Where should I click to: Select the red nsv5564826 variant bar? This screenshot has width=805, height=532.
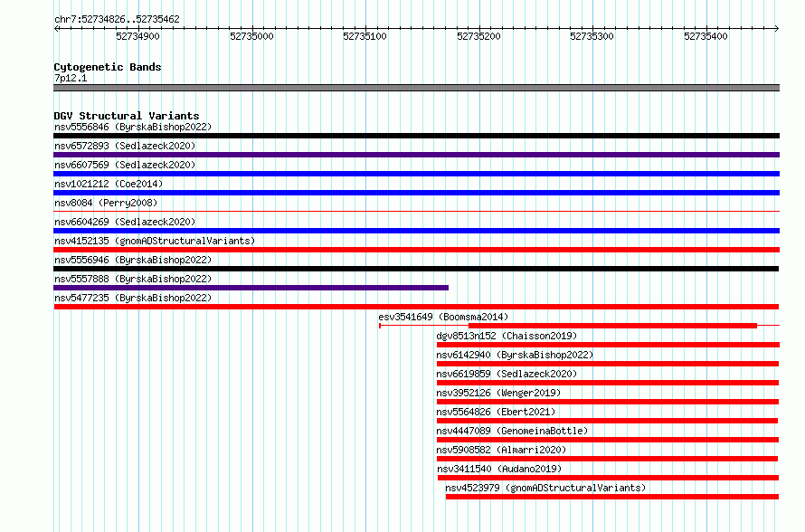click(x=607, y=421)
